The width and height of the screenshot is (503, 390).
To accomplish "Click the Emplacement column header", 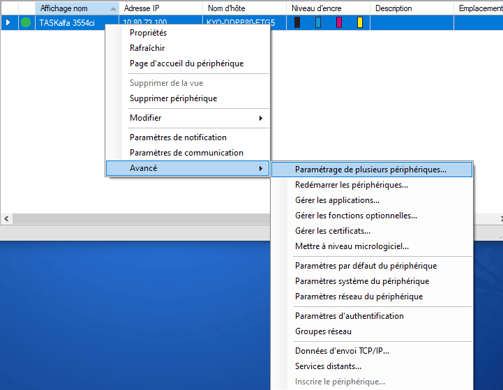I will click(x=479, y=8).
